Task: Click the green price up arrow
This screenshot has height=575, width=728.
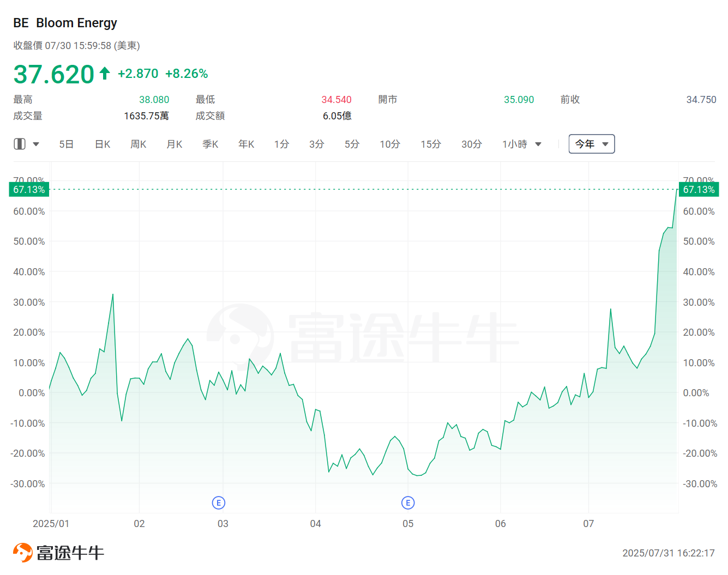Action: [x=105, y=73]
